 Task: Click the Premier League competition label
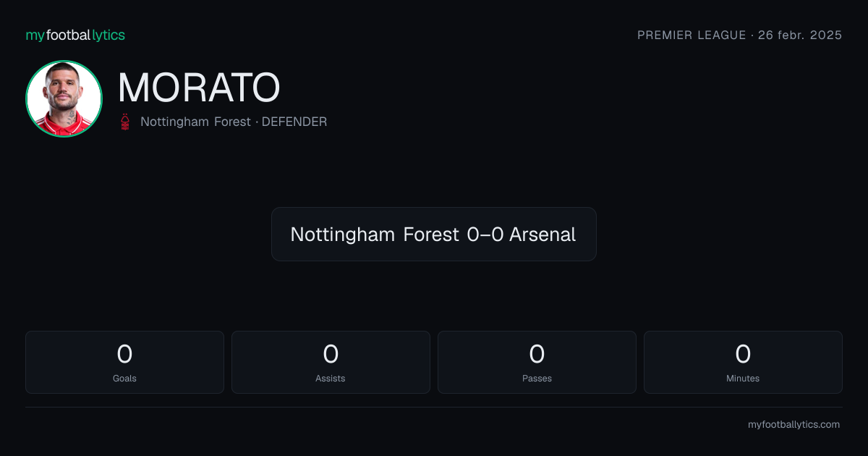(x=692, y=35)
